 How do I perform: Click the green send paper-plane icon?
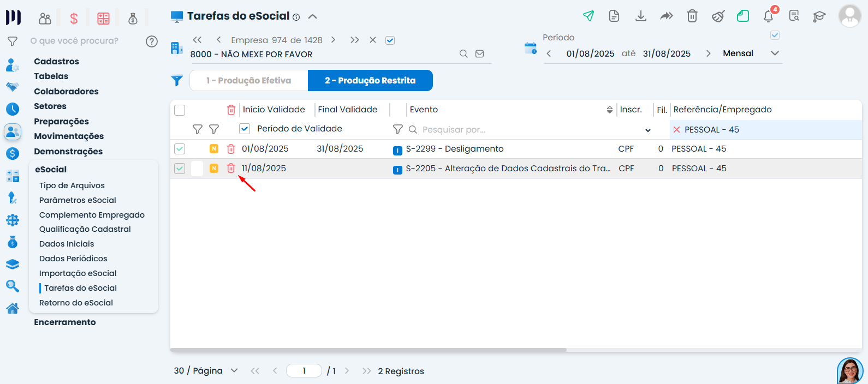588,16
